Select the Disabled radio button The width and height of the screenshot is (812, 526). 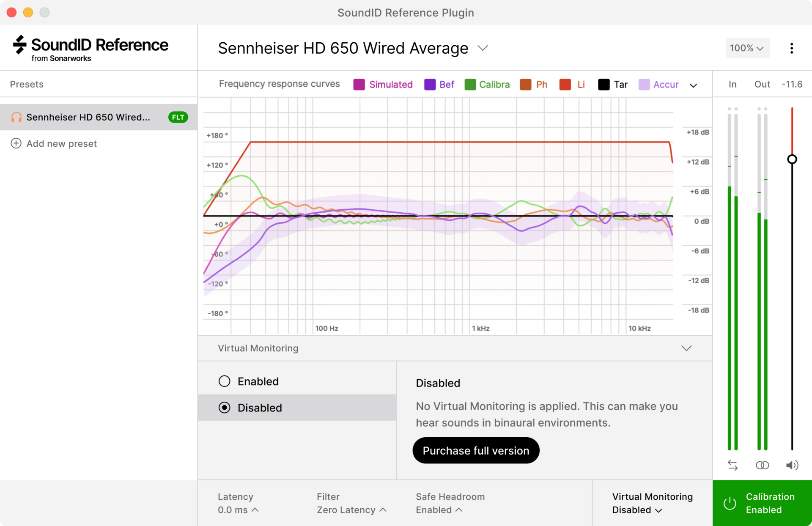click(x=225, y=407)
